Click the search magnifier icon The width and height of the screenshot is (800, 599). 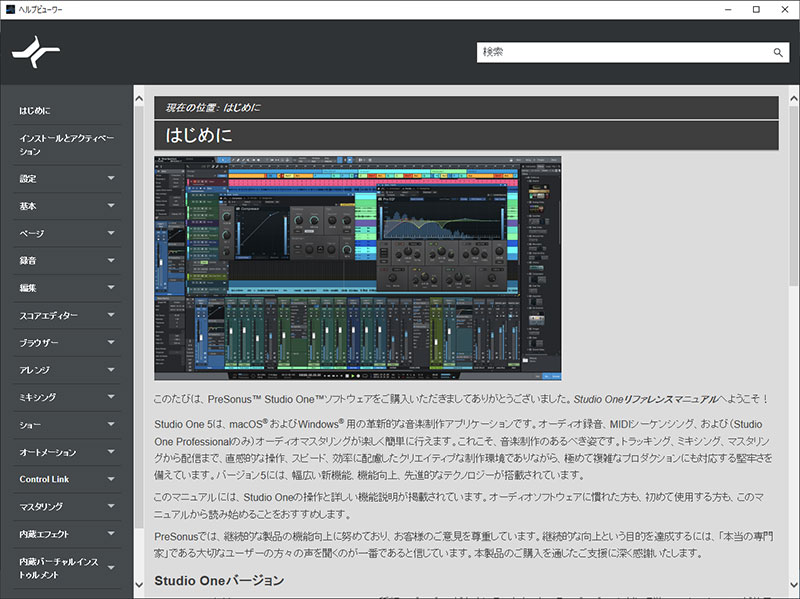pos(778,52)
